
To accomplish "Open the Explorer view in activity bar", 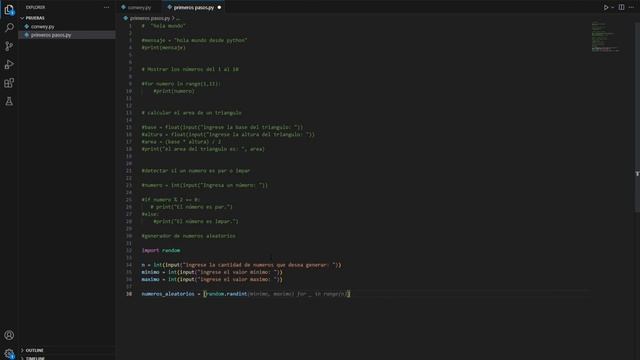I will 9,10.
